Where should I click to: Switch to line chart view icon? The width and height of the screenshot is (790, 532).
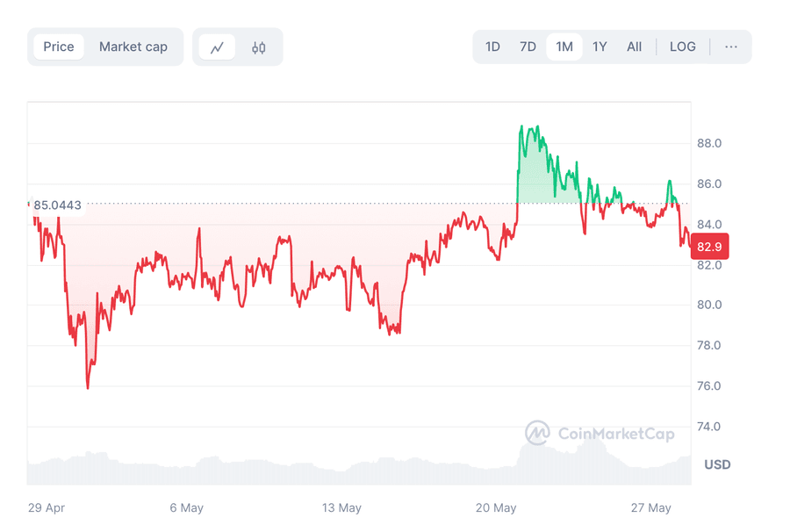[x=217, y=47]
